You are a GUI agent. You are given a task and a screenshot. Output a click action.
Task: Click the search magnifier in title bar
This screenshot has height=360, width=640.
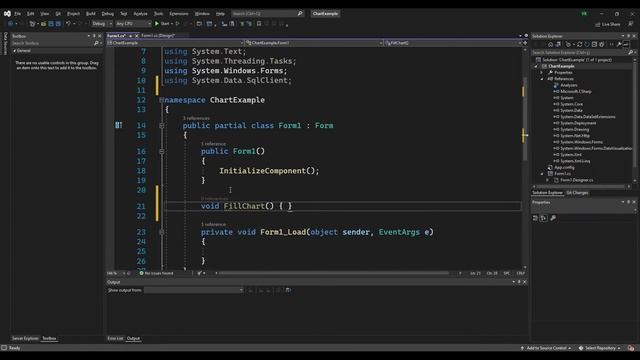tap(300, 13)
